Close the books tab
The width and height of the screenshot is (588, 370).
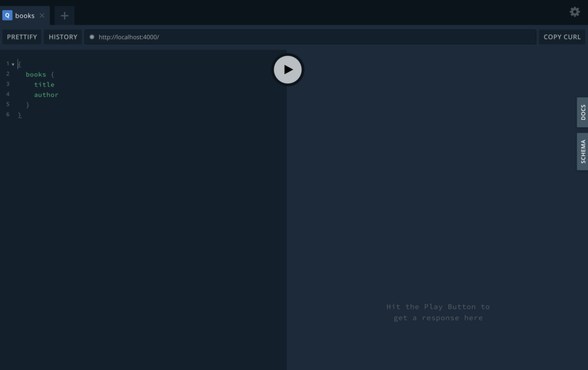coord(42,15)
